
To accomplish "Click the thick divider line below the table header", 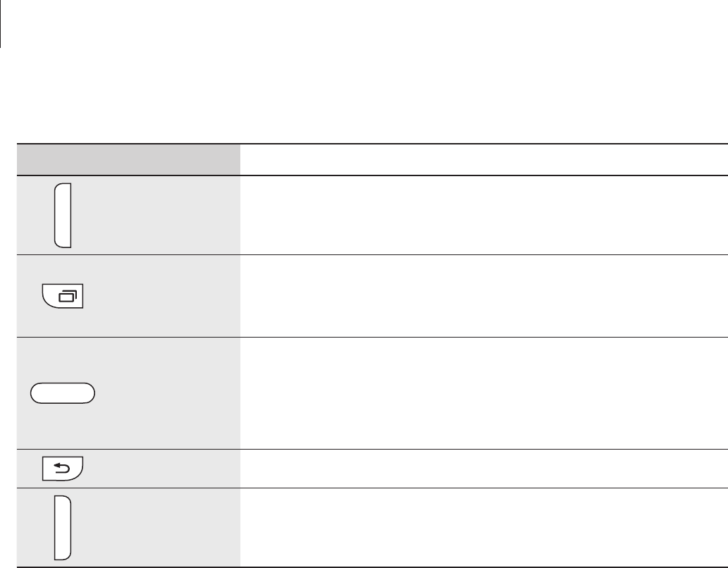I will coord(372,175).
